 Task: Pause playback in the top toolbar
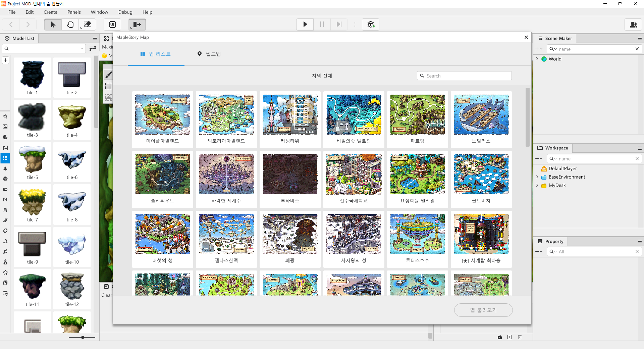click(322, 24)
